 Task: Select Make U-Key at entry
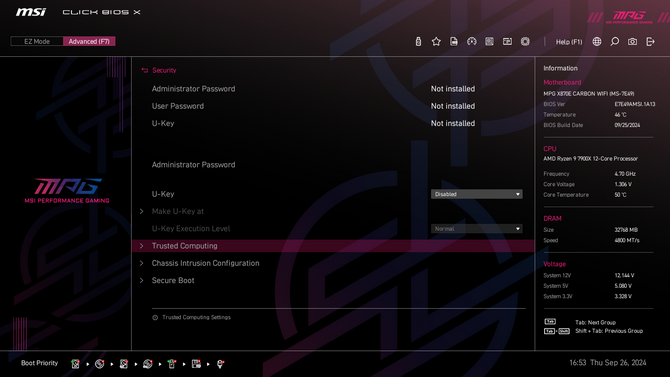[178, 211]
